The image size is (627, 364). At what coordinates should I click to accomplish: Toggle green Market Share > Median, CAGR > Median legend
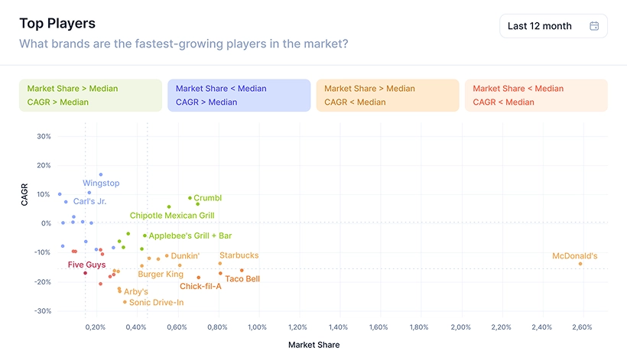click(90, 96)
